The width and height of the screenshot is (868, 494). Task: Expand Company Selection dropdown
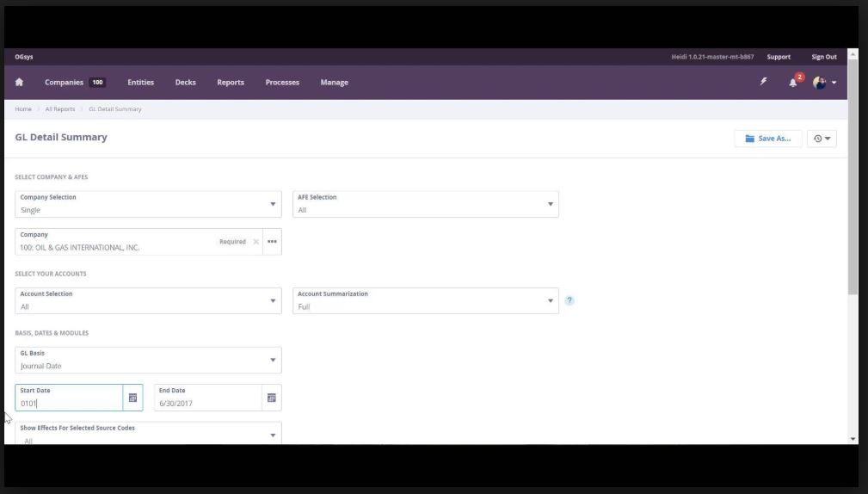click(x=148, y=204)
